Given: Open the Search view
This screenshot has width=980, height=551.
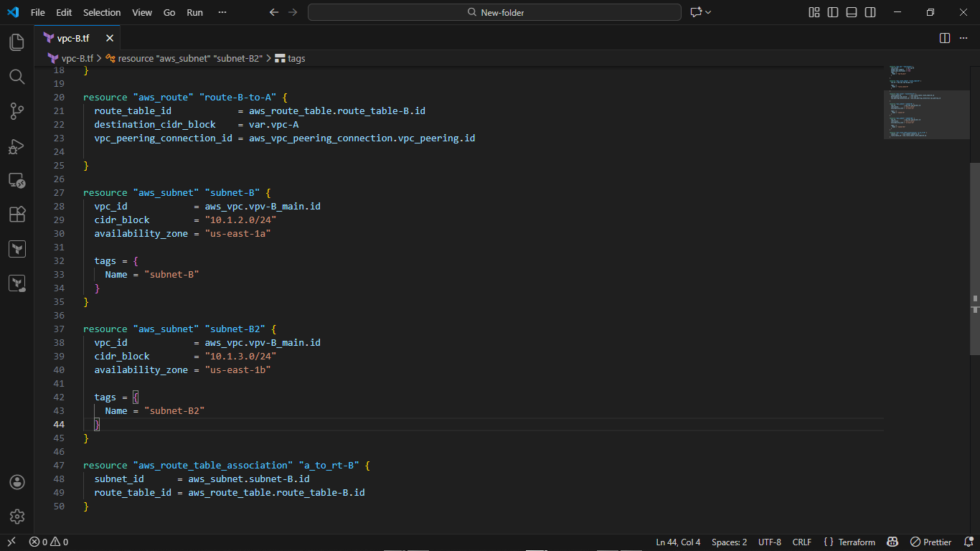Looking at the screenshot, I should tap(17, 77).
